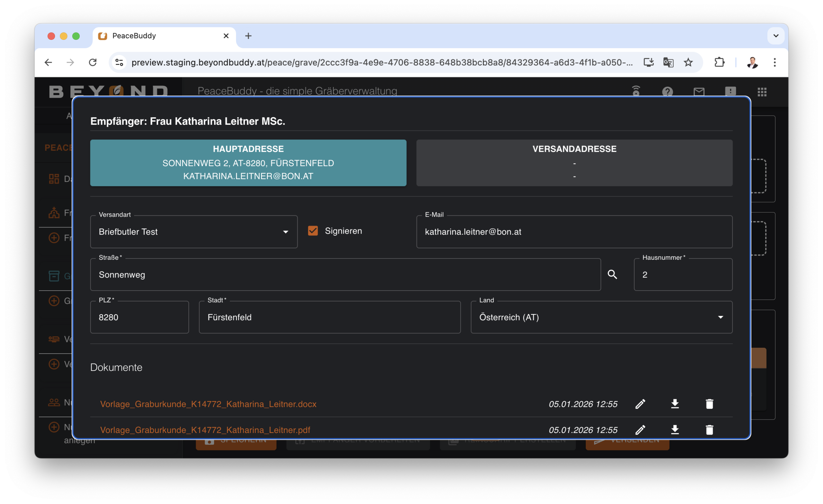Switch to the Versandadresse tab
This screenshot has height=504, width=823.
(x=574, y=163)
